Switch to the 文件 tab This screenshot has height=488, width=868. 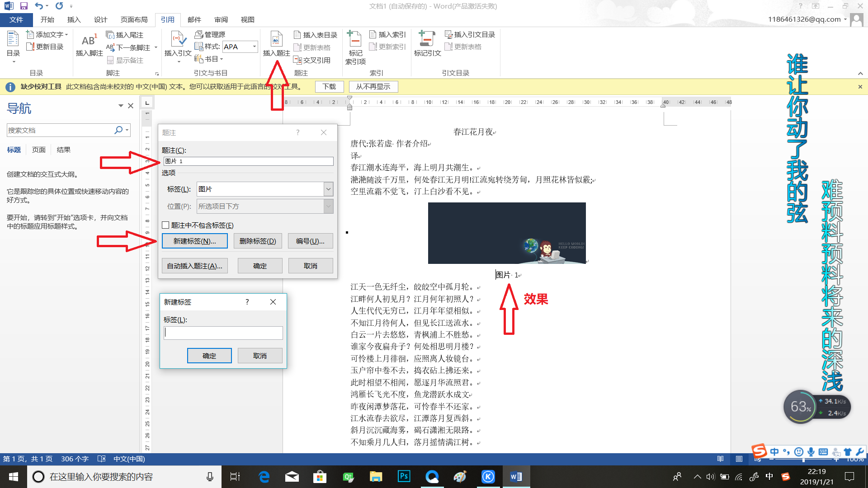point(16,19)
